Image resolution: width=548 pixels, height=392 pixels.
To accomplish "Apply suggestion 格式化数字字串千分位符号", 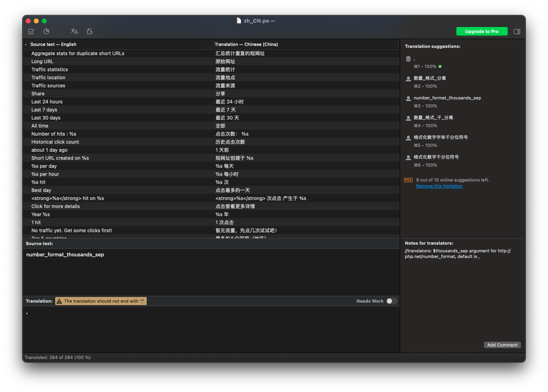I will (x=441, y=137).
